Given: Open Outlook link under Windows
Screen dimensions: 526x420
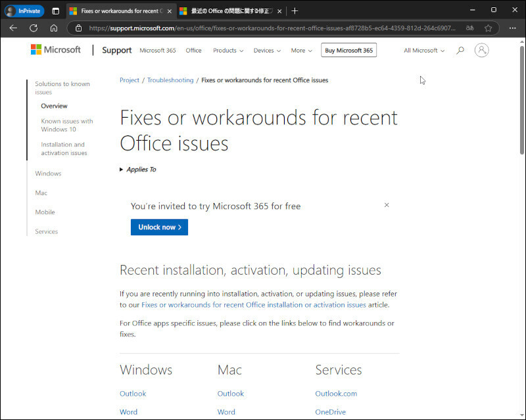Looking at the screenshot, I should point(133,394).
